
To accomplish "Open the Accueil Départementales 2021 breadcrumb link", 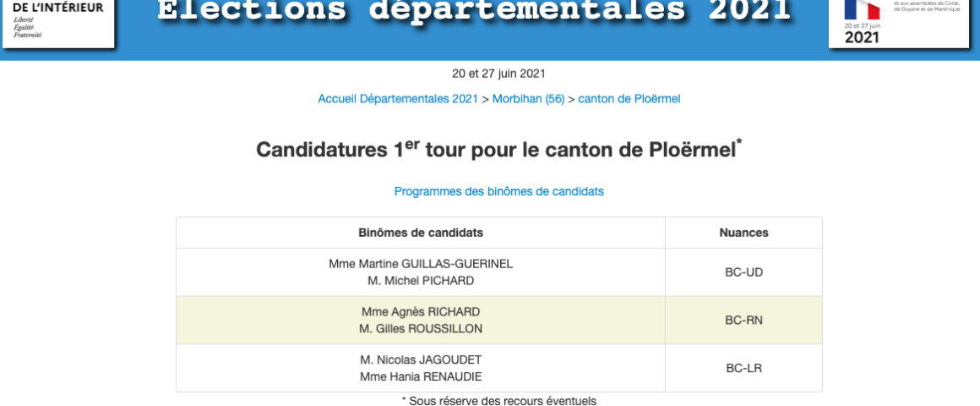I will [398, 99].
